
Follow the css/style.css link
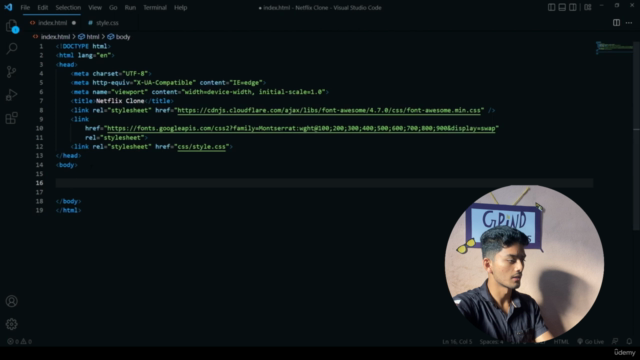point(202,147)
